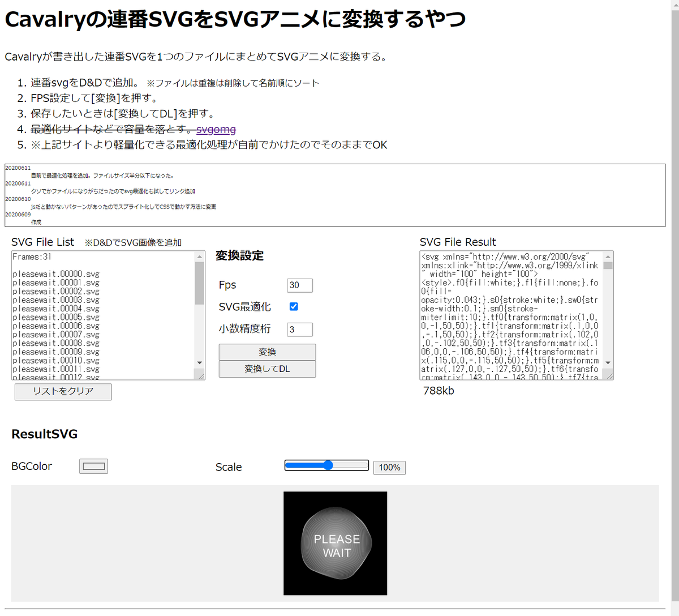
Task: Click the Scale slider handle
Action: tap(328, 465)
